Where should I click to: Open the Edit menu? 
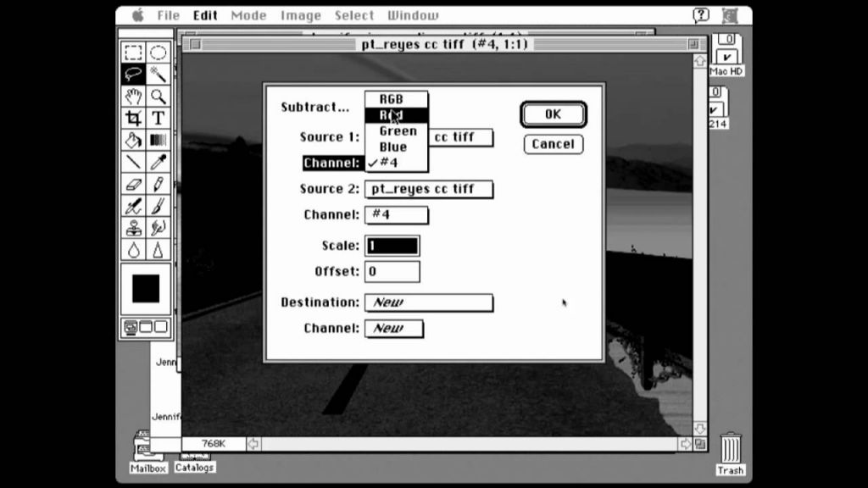click(205, 15)
